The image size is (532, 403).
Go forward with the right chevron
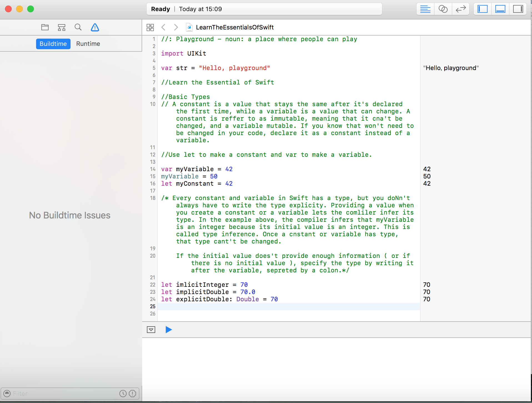coord(176,27)
